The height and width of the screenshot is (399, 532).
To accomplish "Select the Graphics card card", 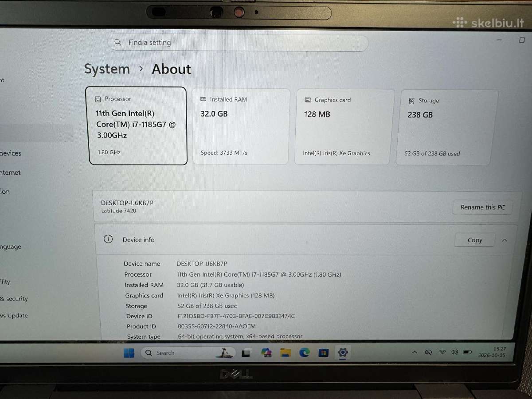I will pyautogui.click(x=344, y=127).
